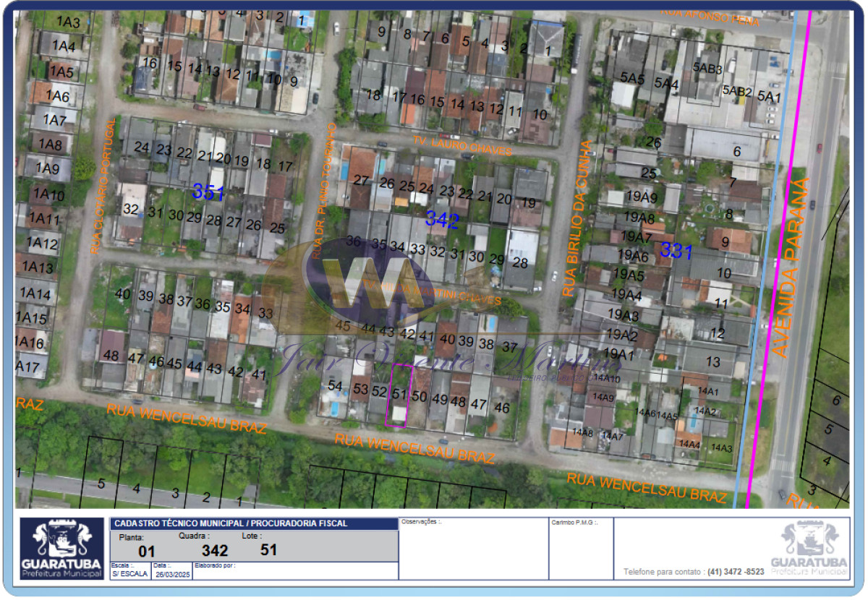This screenshot has width=868, height=600.
Task: Click the contact phone number (41) 3472-8523
Action: click(736, 572)
